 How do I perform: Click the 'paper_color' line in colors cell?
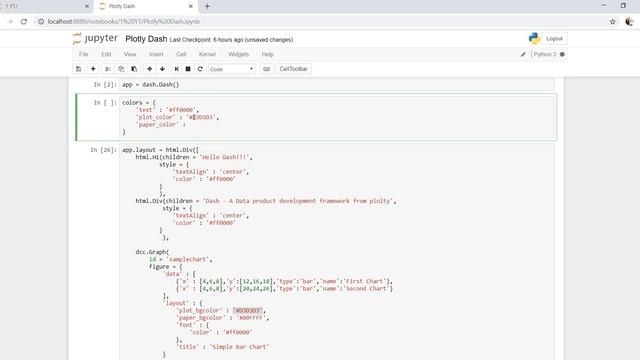[160, 124]
